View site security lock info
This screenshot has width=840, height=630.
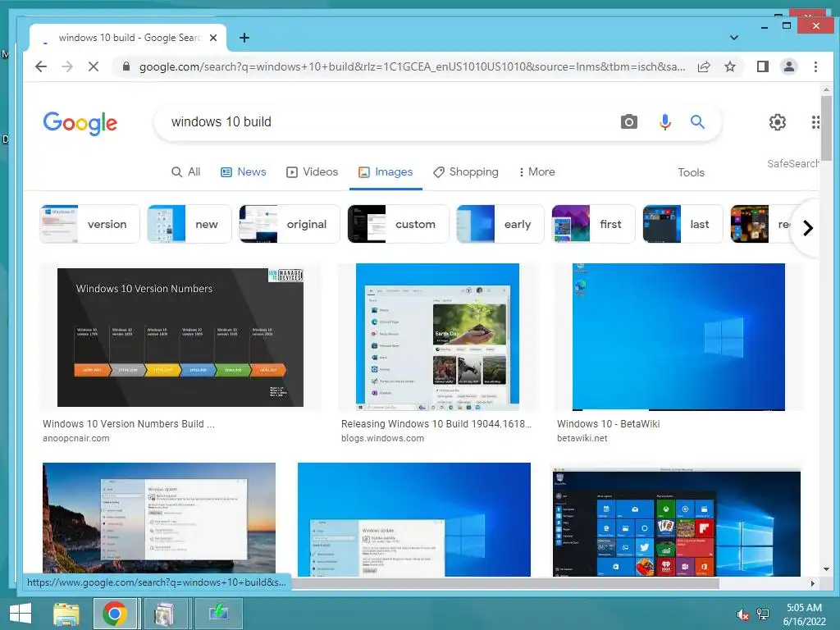click(x=126, y=66)
